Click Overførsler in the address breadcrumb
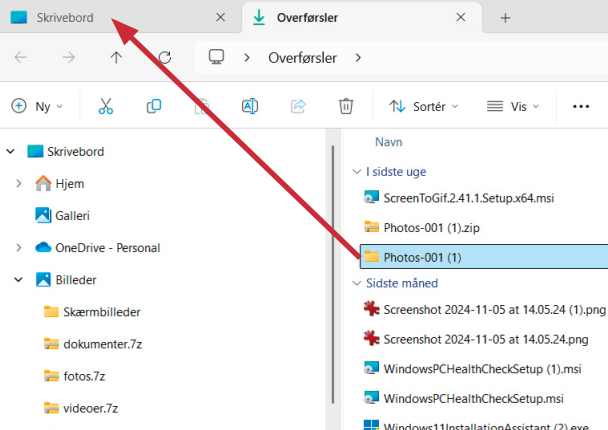 (x=304, y=58)
